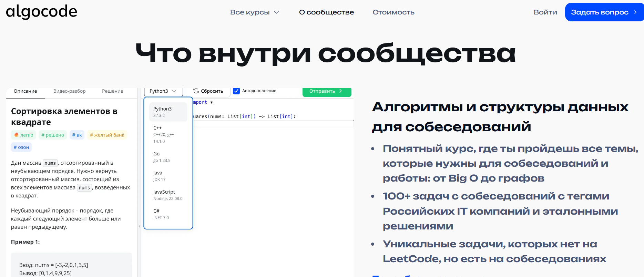This screenshot has width=644, height=277.
Task: Click the легко difficulty tag
Action: click(x=23, y=135)
